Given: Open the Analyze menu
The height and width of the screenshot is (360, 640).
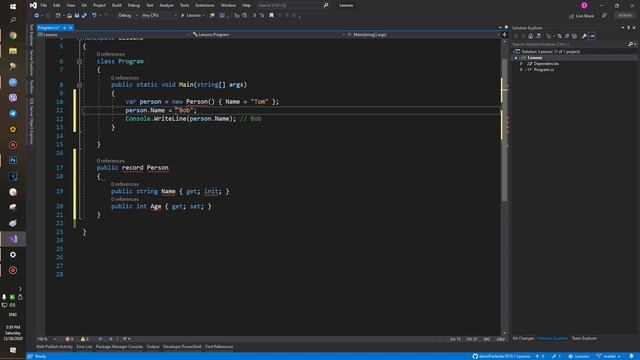Looking at the screenshot, I should 166,5.
